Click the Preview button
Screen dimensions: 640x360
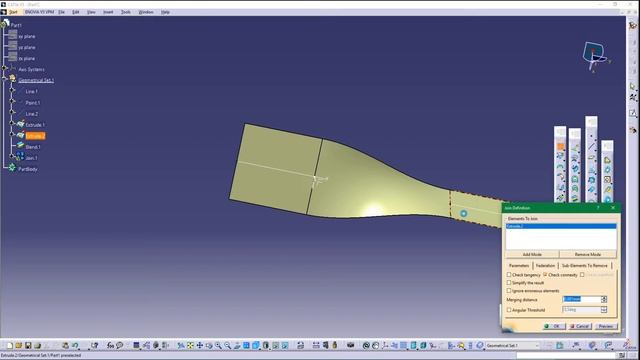(606, 326)
